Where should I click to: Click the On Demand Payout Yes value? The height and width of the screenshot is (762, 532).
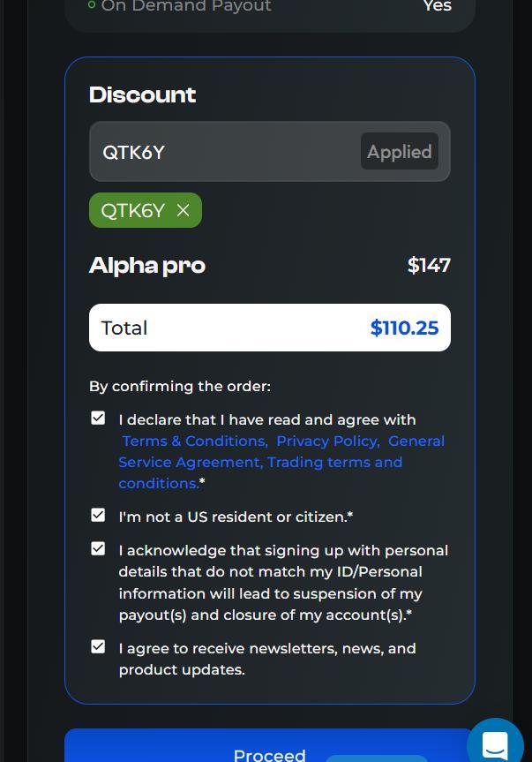click(x=438, y=6)
